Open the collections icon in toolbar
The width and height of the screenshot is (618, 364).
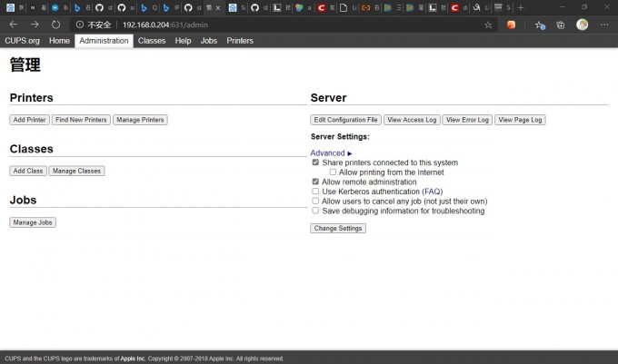coord(560,25)
